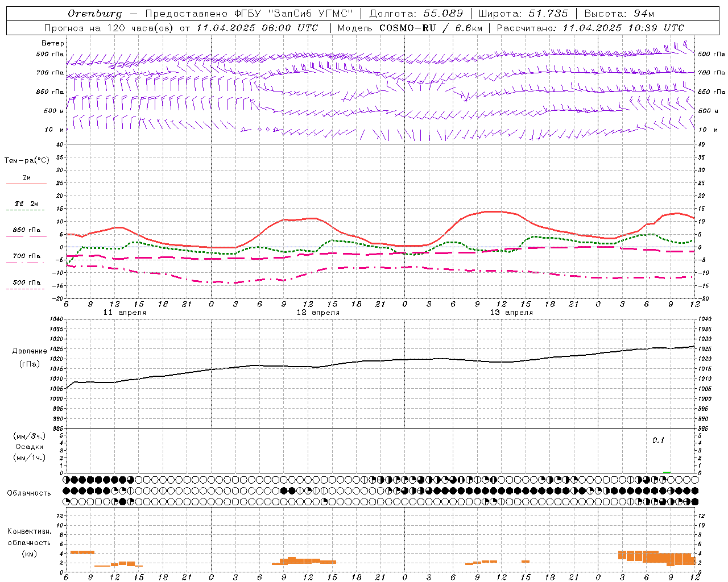Click the '13 апреля' date label
This screenshot has height=582, width=728.
(x=511, y=313)
